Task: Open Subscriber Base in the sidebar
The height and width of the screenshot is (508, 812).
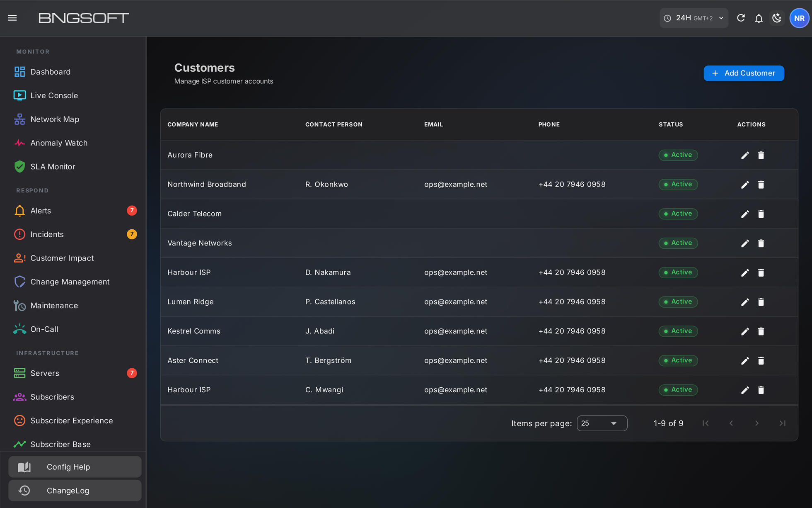Action: coord(73,444)
